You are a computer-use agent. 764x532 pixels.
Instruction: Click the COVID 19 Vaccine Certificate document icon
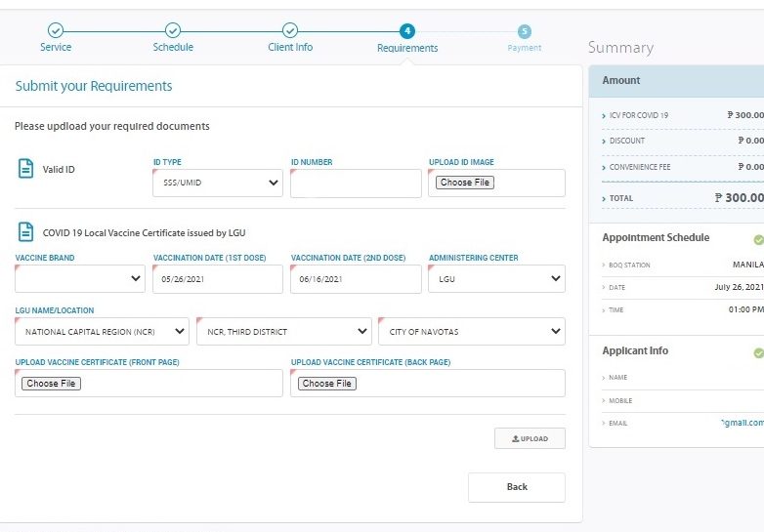[x=26, y=232]
